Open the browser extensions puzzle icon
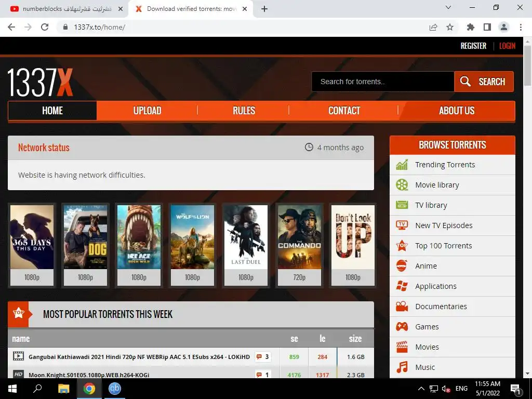Screen dimensions: 532x399 click(470, 27)
